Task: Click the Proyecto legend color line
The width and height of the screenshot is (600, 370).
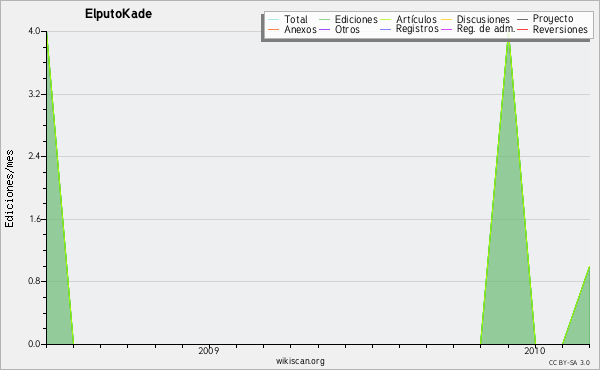Action: [522, 20]
